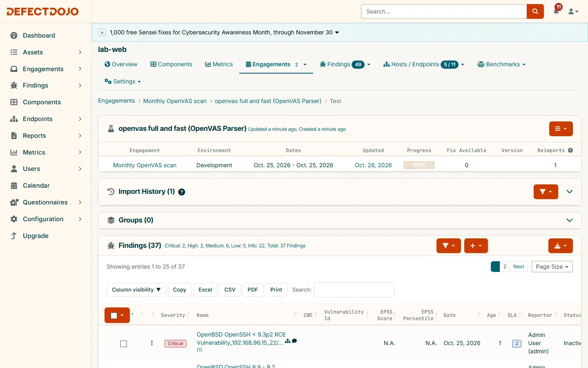Screen dimensions: 588x368
Task: Open the Import History filter button
Action: (x=546, y=192)
